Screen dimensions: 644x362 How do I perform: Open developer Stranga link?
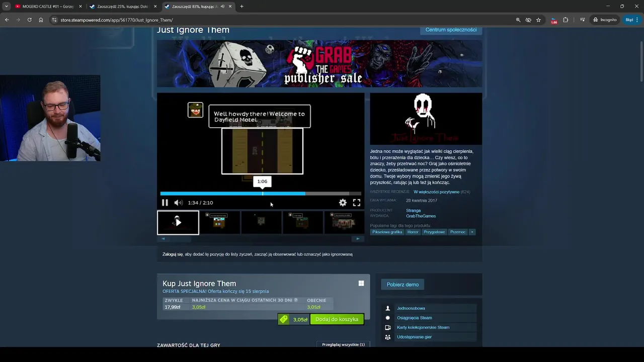pos(413,211)
